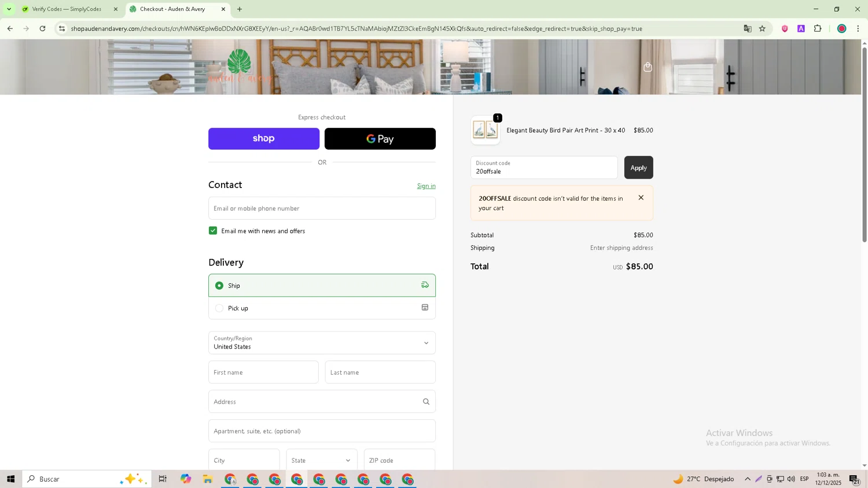Click the Discount code input field
The height and width of the screenshot is (488, 868).
(544, 168)
